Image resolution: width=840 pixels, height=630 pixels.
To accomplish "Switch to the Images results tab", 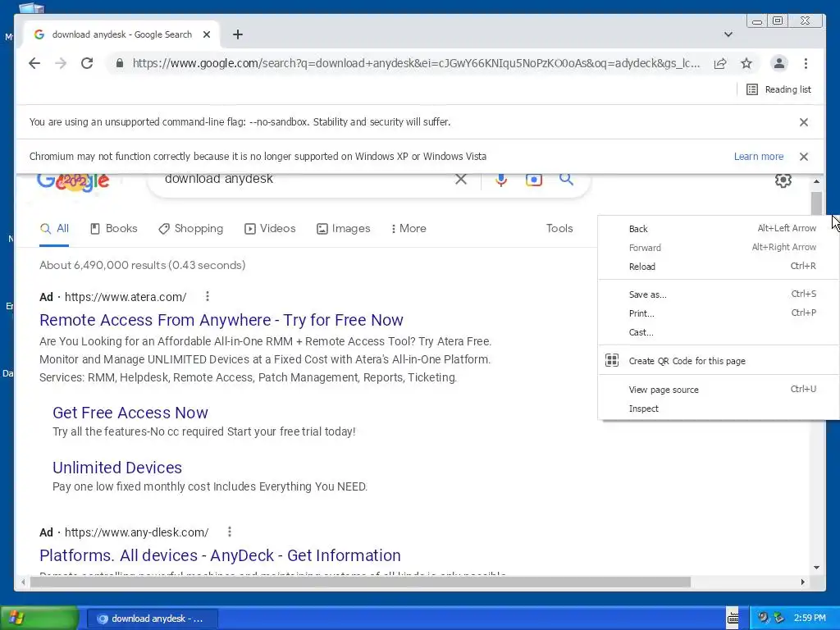I will (344, 229).
